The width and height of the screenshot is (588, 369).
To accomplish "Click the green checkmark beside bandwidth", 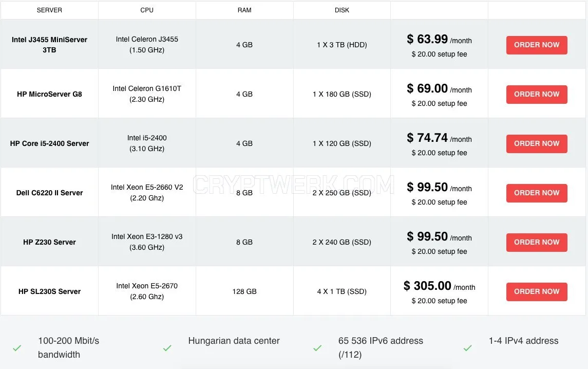I will coord(17,348).
